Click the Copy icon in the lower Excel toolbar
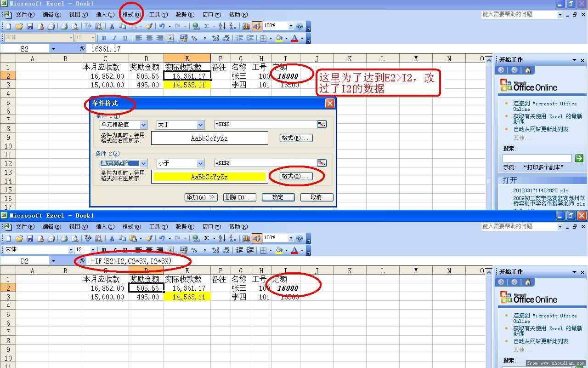The width and height of the screenshot is (588, 368). click(122, 238)
